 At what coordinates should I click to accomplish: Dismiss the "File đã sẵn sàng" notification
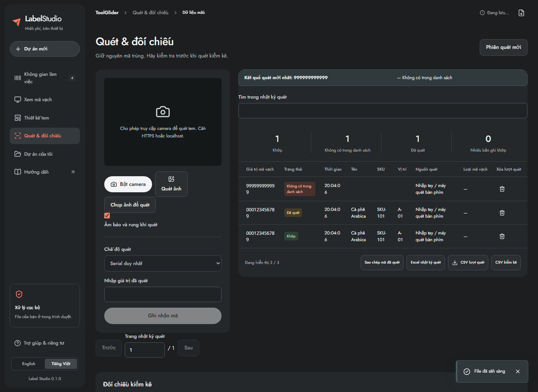(x=518, y=371)
